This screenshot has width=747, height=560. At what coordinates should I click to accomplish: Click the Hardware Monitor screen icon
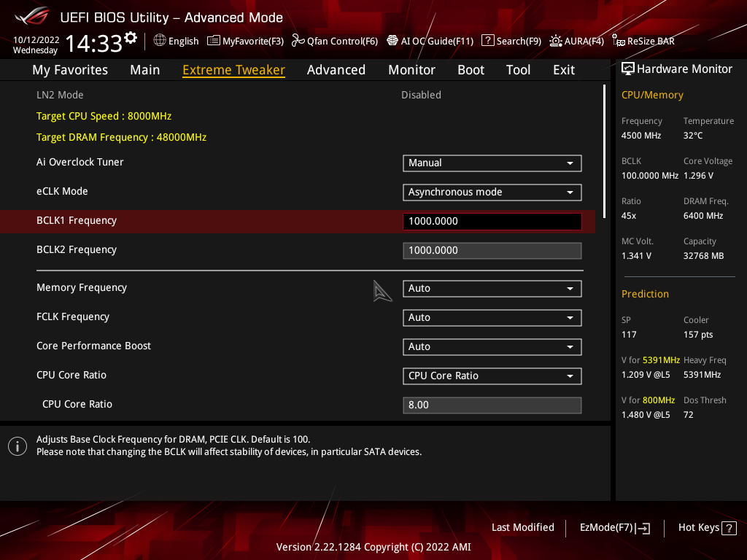click(x=628, y=69)
